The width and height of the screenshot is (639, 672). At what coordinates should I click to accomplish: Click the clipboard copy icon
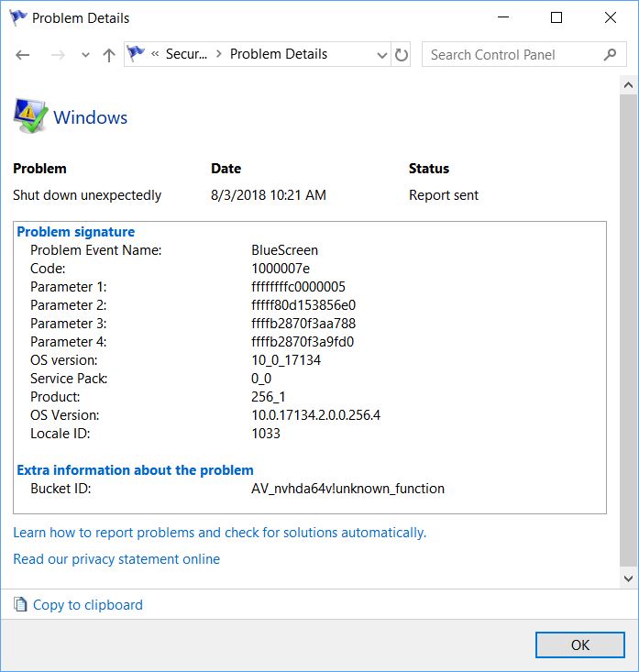[x=20, y=604]
